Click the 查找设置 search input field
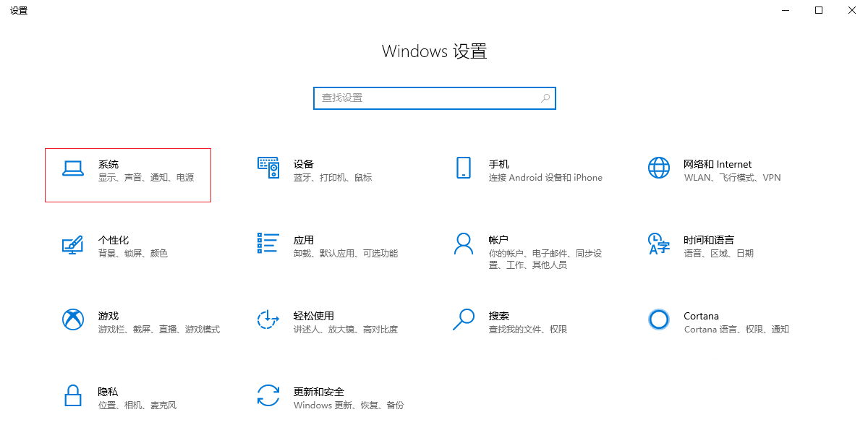 (x=427, y=98)
